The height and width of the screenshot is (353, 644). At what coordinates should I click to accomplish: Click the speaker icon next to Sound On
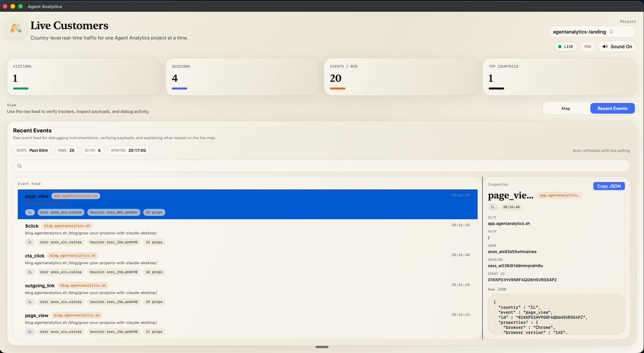(x=605, y=47)
